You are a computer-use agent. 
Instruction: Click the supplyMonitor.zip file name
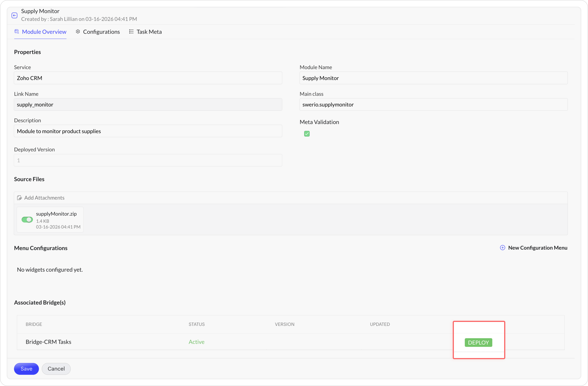pos(56,214)
